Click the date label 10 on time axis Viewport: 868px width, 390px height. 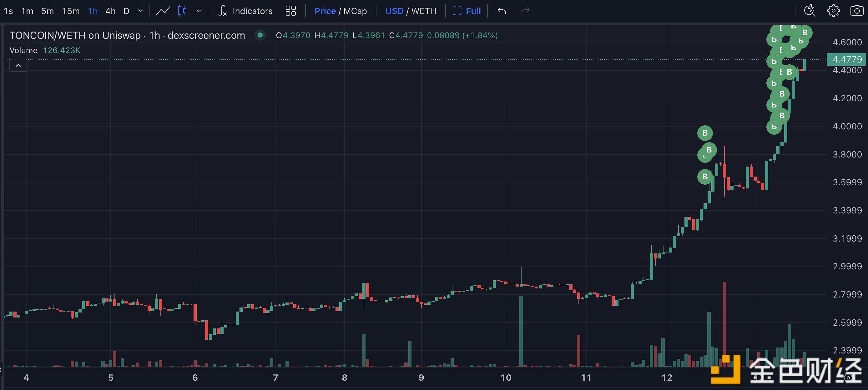click(506, 377)
